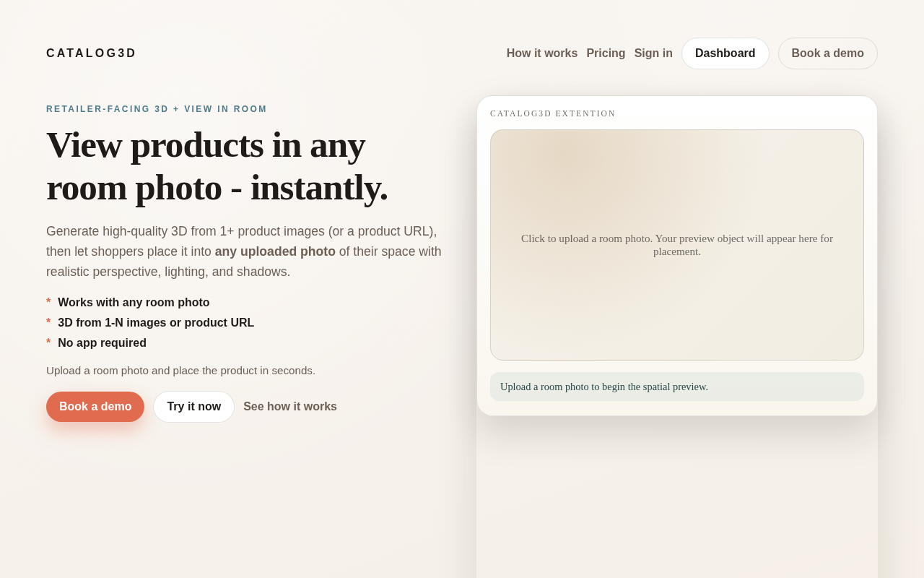The width and height of the screenshot is (924, 578).
Task: Go to the Pricing page
Action: 606,53
